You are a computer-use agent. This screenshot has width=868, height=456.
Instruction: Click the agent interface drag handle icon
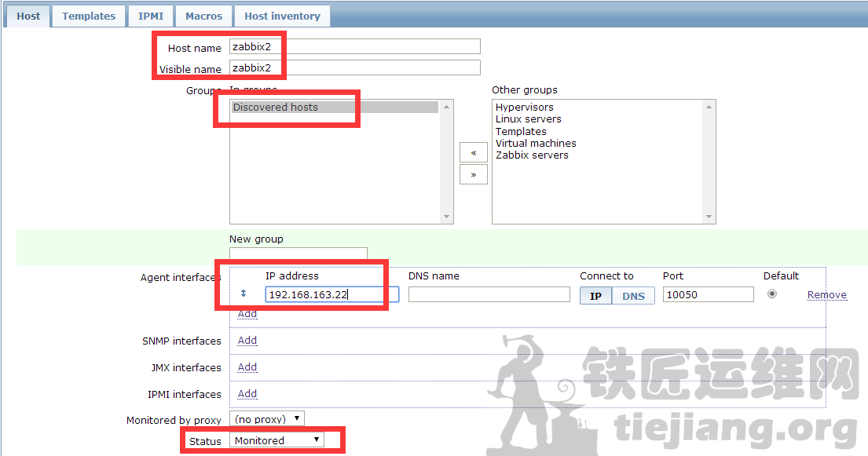244,294
